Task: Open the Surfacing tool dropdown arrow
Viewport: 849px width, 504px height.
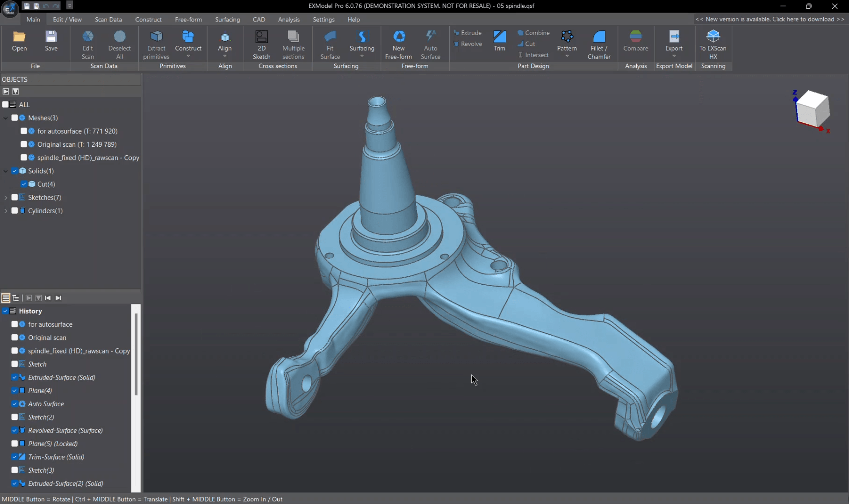Action: tap(362, 55)
